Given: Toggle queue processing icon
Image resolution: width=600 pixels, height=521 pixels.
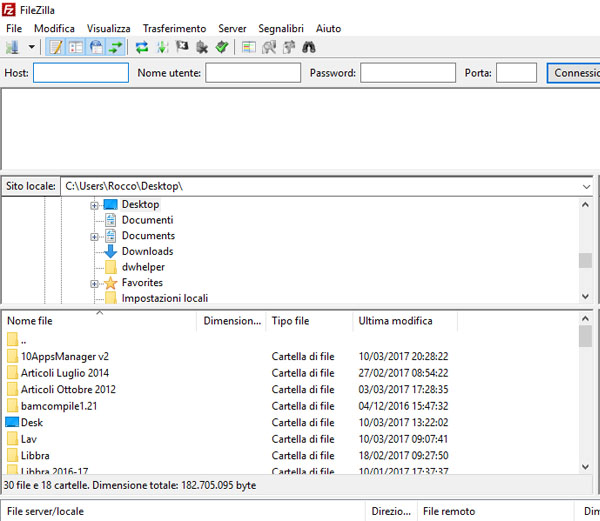Looking at the screenshot, I should coord(162,47).
